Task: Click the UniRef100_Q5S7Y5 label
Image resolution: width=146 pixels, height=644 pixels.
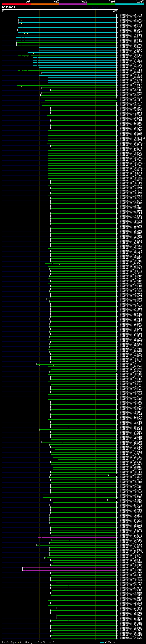Action: tap(131, 95)
